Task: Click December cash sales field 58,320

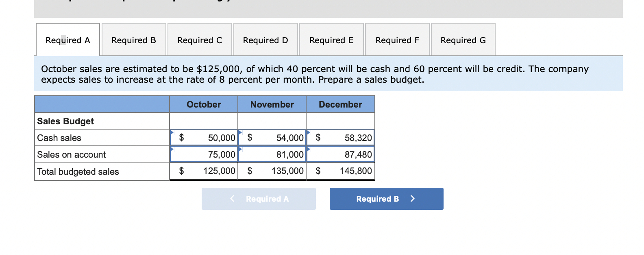Action: (x=340, y=138)
